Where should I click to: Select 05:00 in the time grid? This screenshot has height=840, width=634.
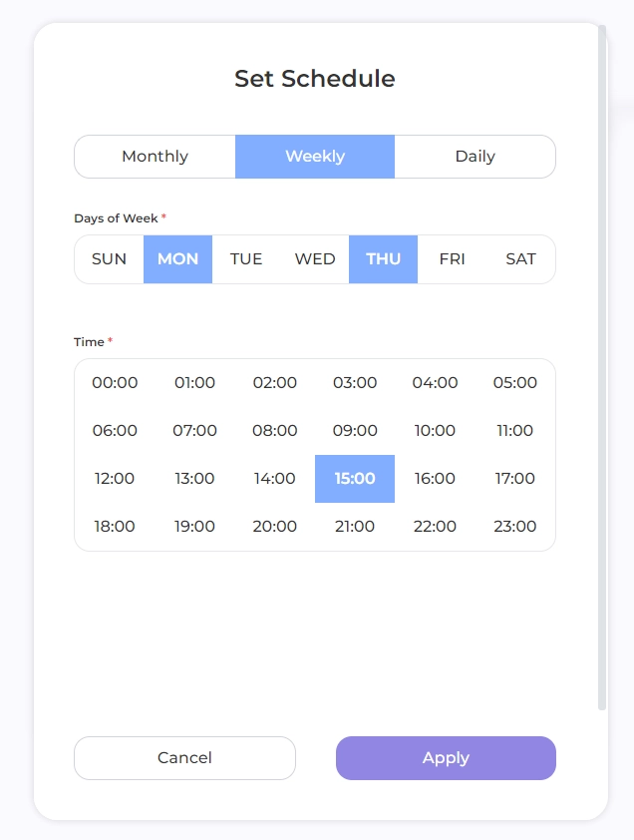[x=515, y=383]
